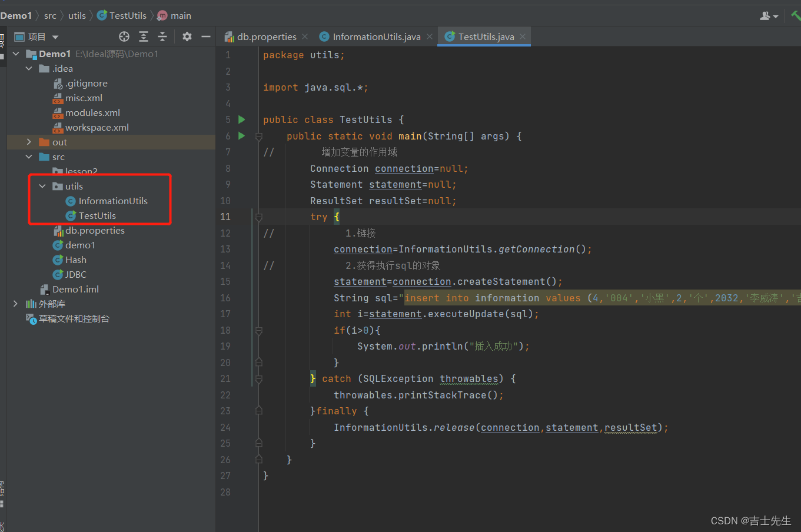
Task: Hide the project panel with minus icon
Action: coord(206,36)
